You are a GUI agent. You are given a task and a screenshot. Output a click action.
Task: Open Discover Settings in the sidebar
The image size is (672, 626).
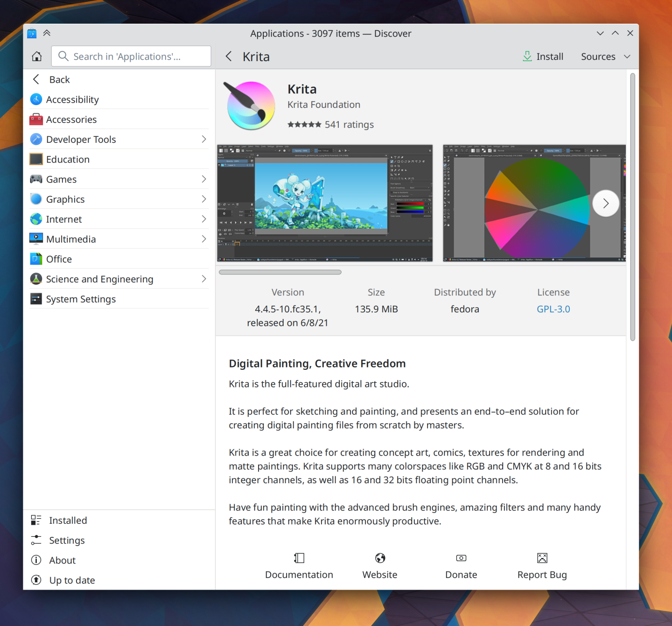67,541
